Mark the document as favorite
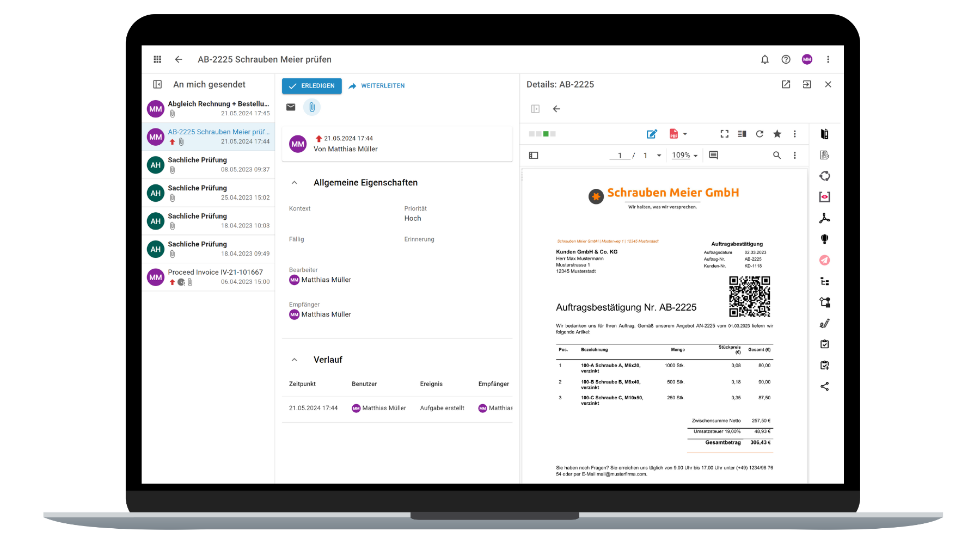 click(x=777, y=133)
